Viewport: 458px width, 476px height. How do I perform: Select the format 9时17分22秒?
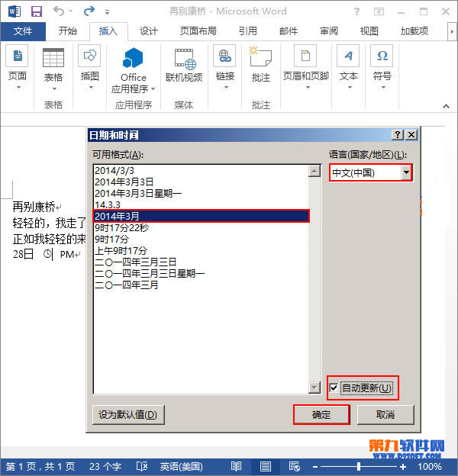(201, 227)
